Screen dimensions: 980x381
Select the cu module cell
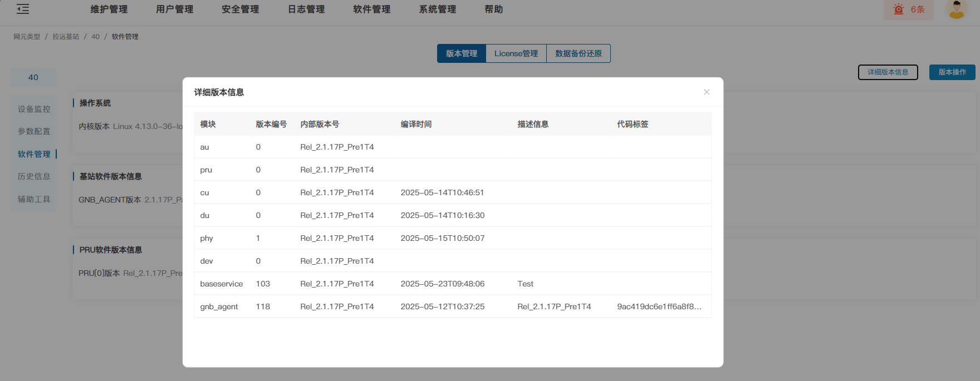pyautogui.click(x=205, y=192)
